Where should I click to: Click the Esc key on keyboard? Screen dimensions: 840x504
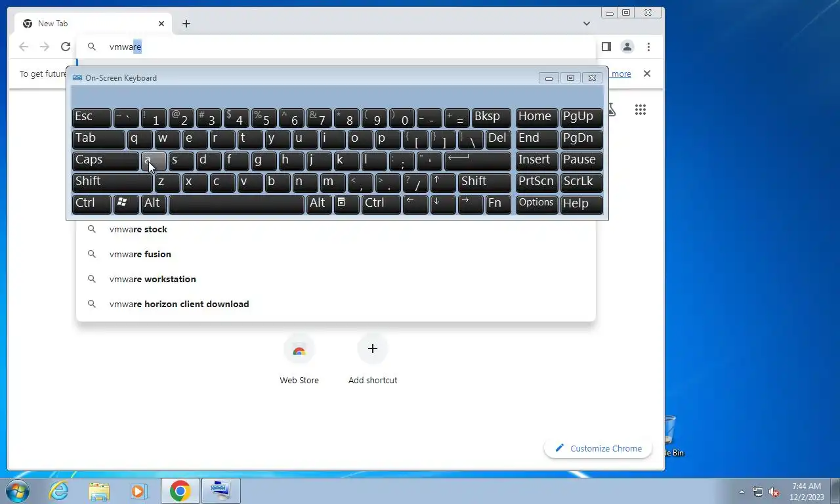point(91,117)
